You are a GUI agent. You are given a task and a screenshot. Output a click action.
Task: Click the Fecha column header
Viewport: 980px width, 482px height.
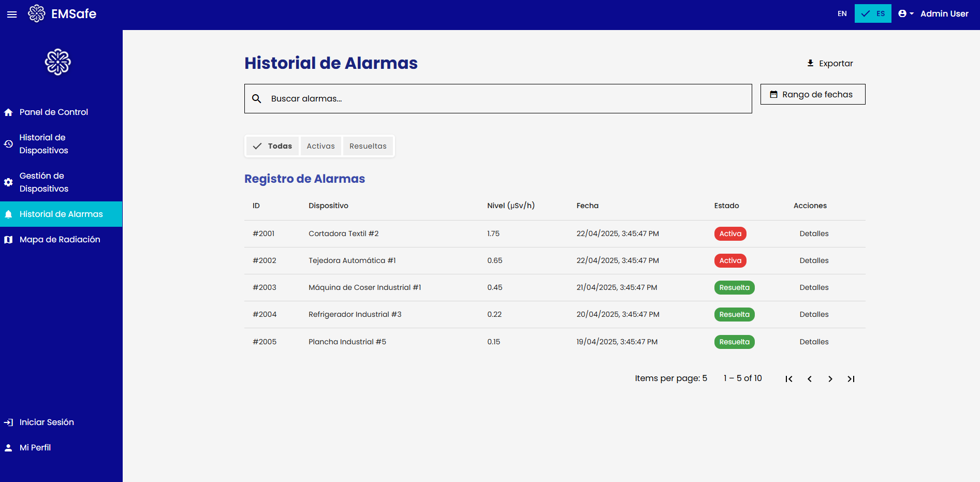588,206
